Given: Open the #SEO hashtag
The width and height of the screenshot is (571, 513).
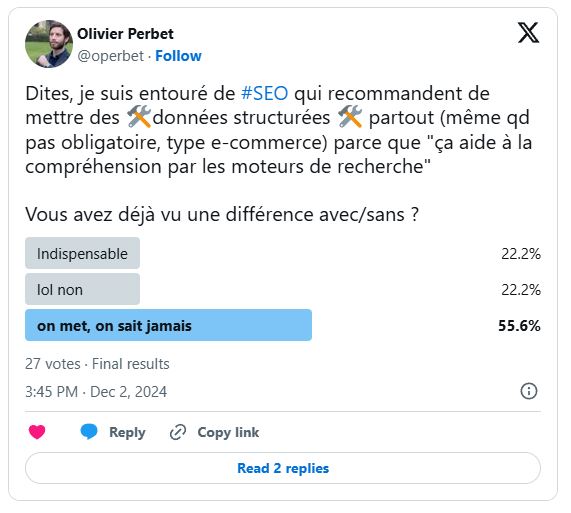Looking at the screenshot, I should click(x=265, y=94).
